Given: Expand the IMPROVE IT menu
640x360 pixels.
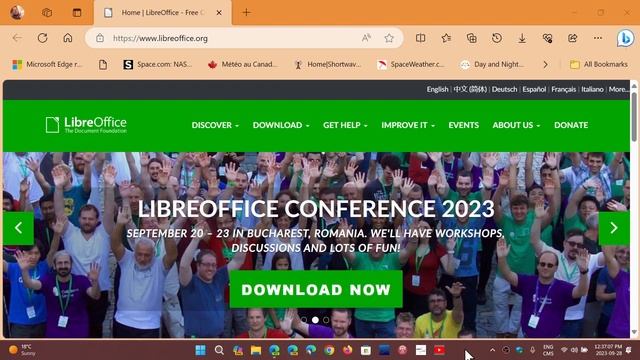Looking at the screenshot, I should tap(408, 125).
